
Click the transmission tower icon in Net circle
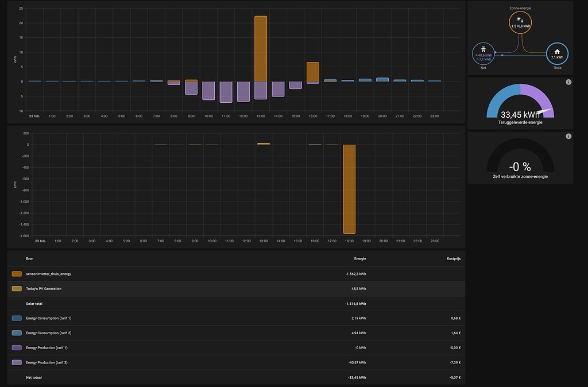pos(483,49)
